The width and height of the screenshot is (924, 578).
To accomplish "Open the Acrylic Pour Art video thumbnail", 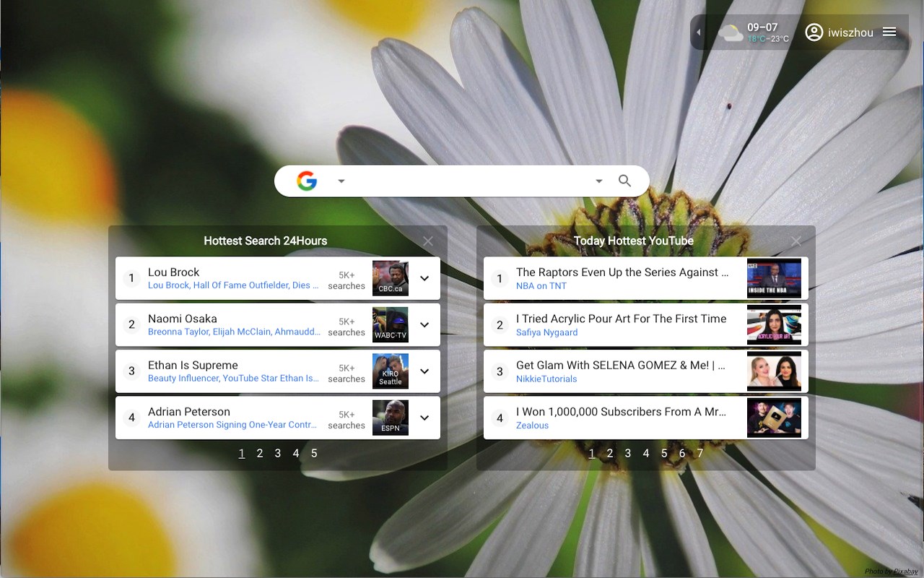I will coord(775,325).
